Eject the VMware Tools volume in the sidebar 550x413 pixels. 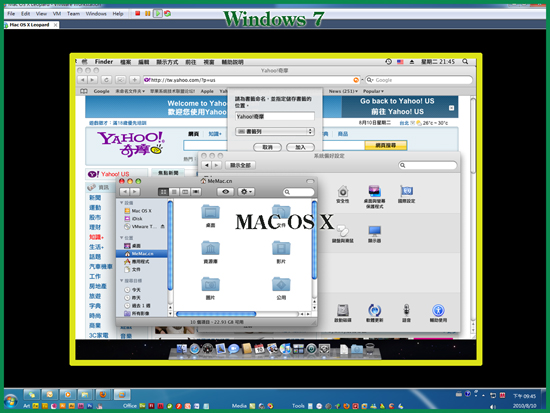[162, 227]
